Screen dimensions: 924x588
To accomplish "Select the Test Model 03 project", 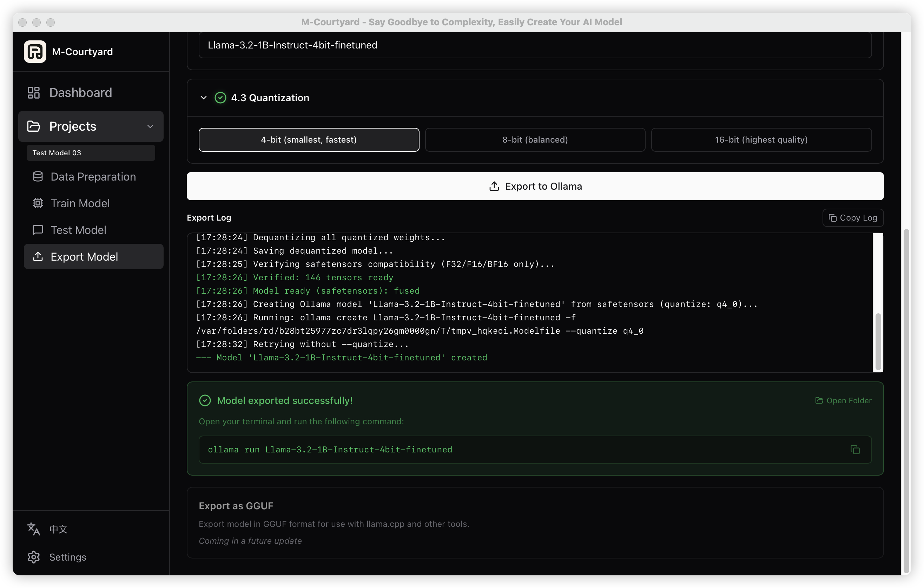I will coord(91,153).
